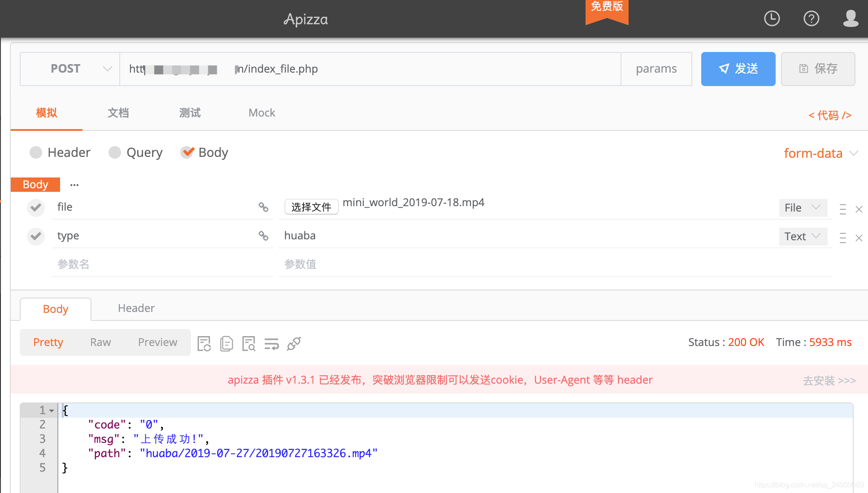Viewport: 868px width, 493px height.
Task: Click the "msg" line in the response
Action: pos(149,439)
